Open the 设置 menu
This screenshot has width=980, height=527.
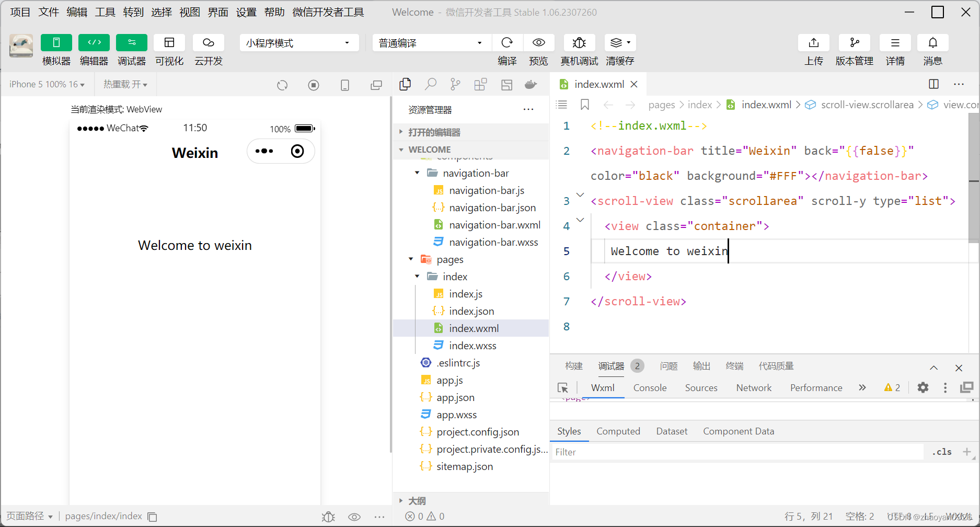click(x=246, y=12)
